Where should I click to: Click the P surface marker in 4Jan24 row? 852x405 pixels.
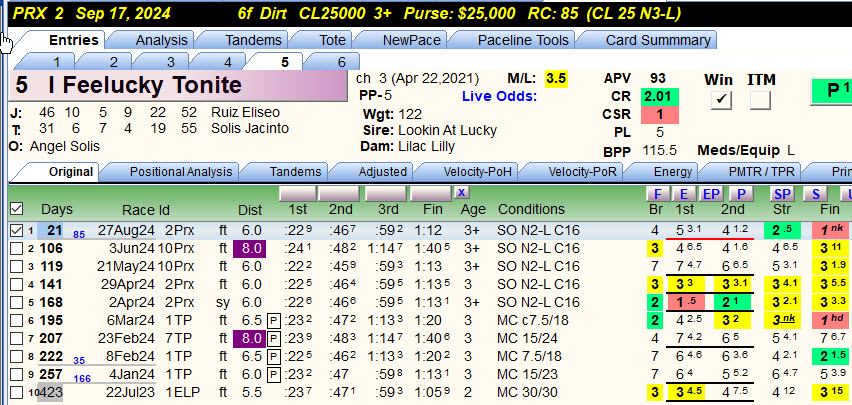(x=274, y=375)
